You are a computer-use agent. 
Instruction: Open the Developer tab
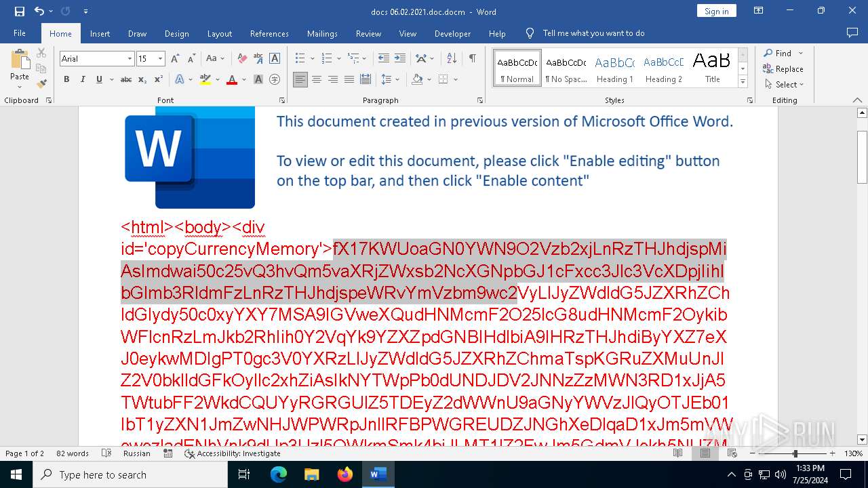[452, 33]
